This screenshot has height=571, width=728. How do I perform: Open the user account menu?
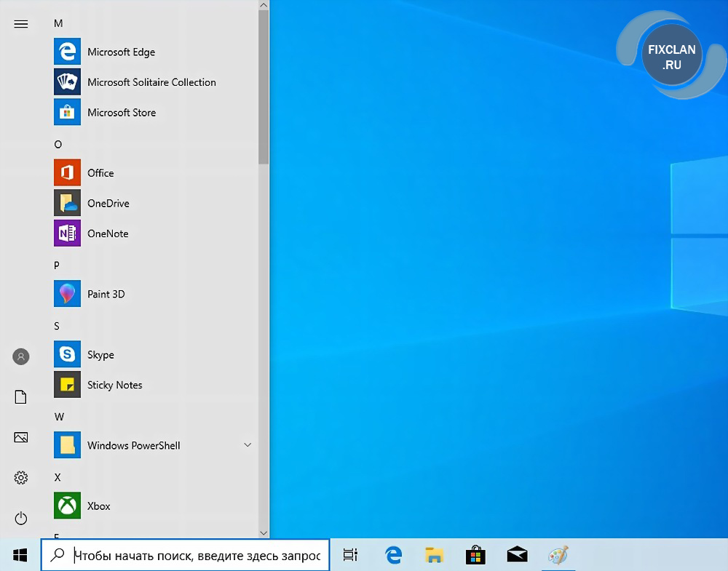click(21, 356)
